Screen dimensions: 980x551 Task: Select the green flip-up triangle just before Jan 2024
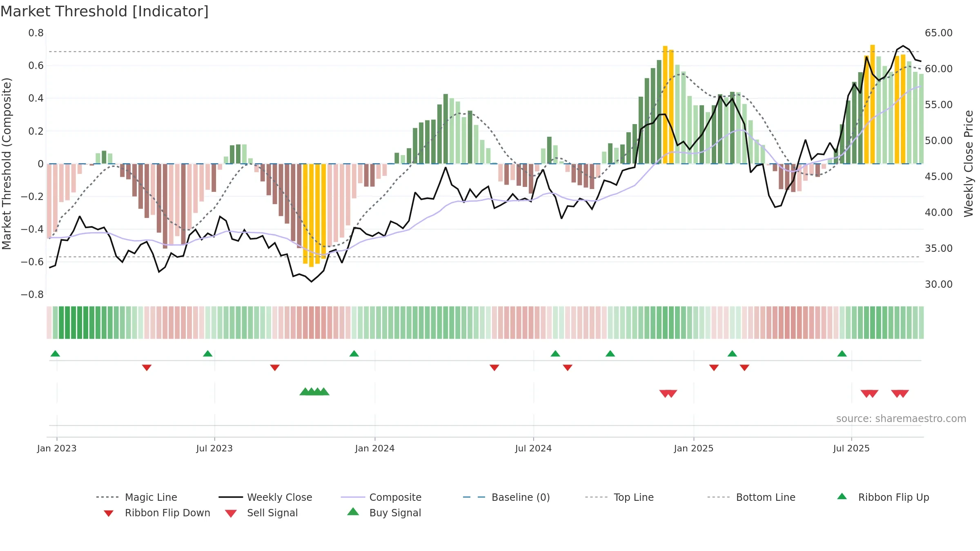(x=354, y=353)
